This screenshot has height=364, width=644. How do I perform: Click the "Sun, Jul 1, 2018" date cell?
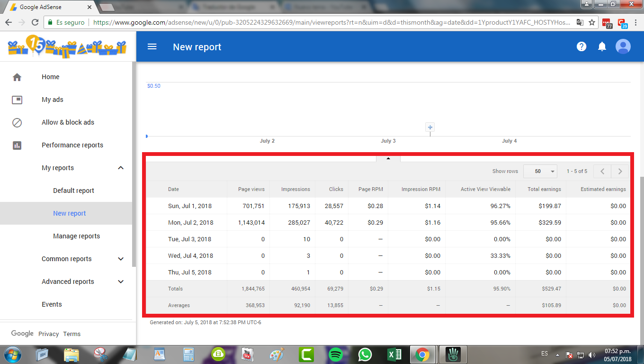[x=190, y=206]
